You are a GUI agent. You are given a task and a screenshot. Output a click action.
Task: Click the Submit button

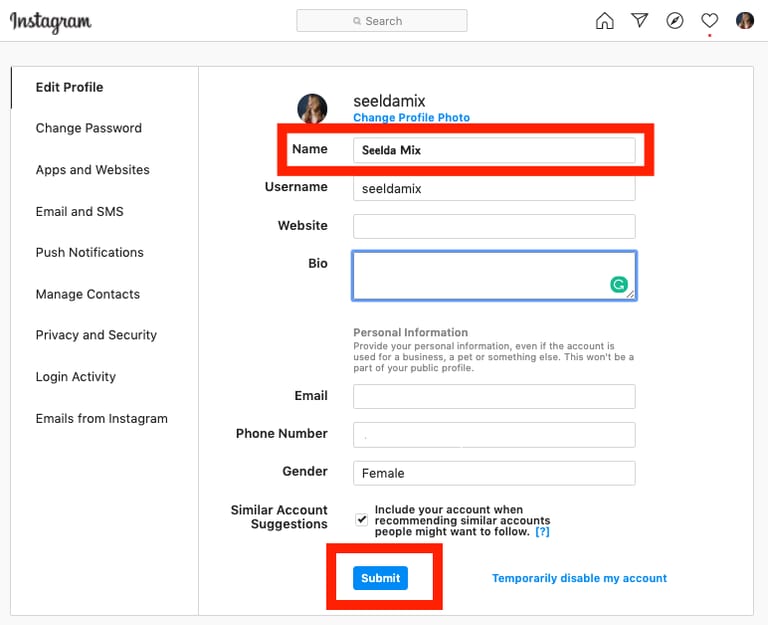tap(381, 578)
